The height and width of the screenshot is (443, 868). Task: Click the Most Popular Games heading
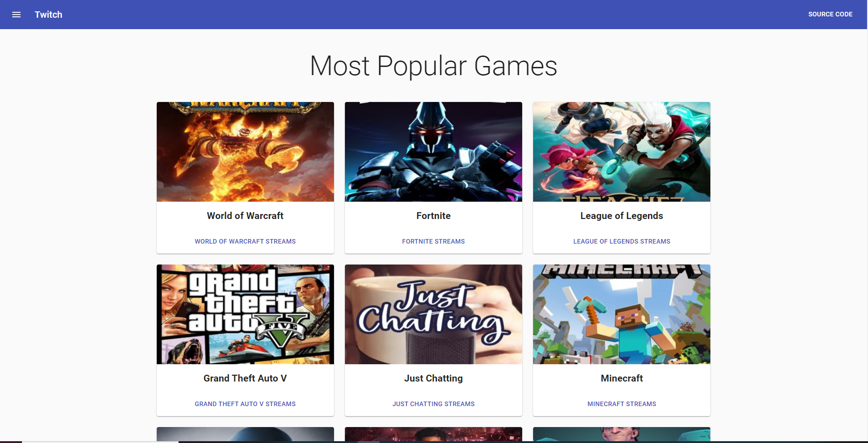pos(433,66)
